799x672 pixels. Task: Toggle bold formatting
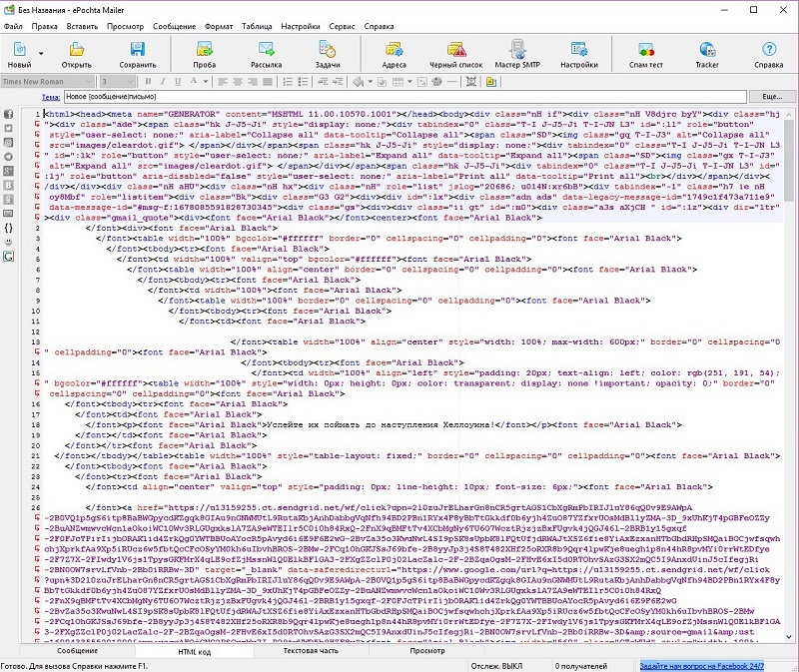[148, 82]
